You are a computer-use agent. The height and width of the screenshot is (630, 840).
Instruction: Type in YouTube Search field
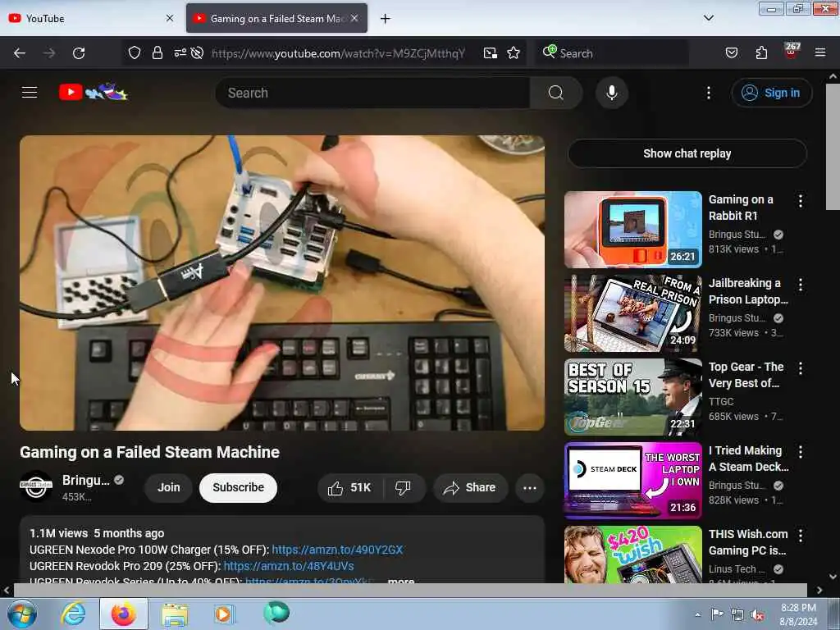point(373,93)
